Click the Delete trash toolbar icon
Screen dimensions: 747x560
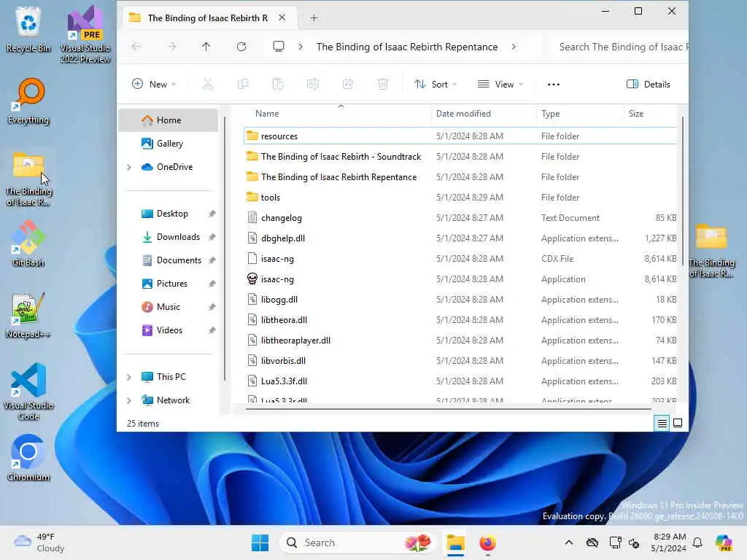[382, 85]
